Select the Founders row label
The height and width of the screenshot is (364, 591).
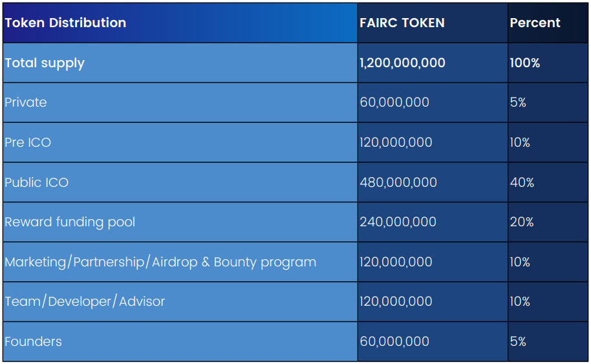(x=33, y=341)
